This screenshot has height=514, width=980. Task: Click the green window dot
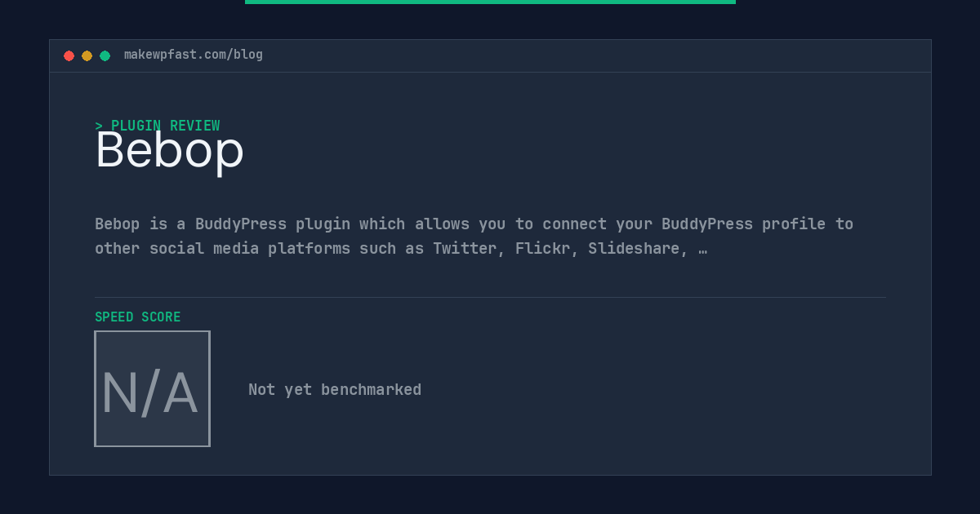pyautogui.click(x=105, y=55)
